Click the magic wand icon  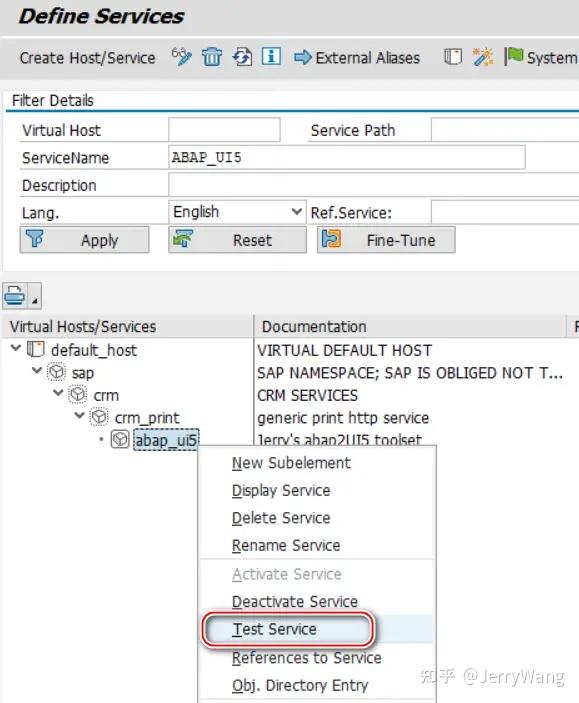(483, 57)
